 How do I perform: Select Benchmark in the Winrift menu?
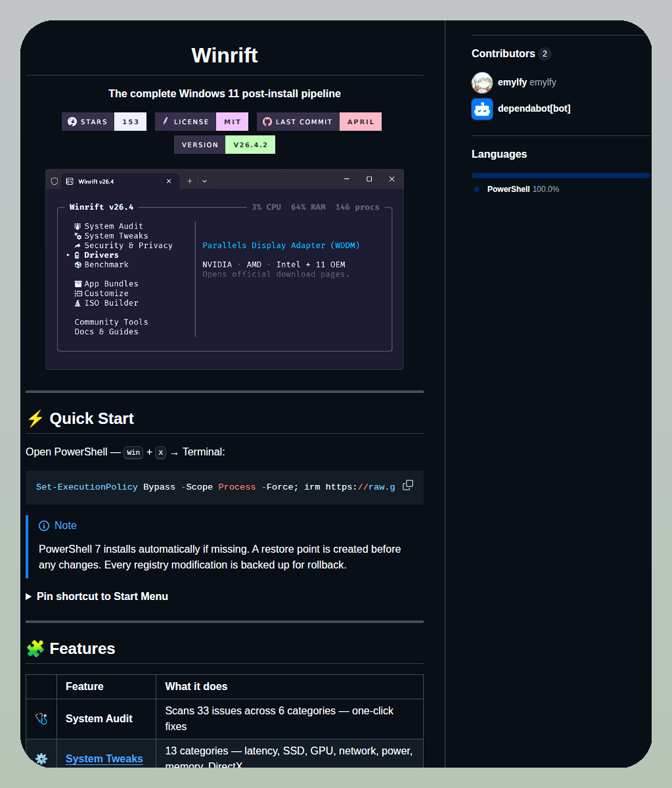(x=101, y=264)
